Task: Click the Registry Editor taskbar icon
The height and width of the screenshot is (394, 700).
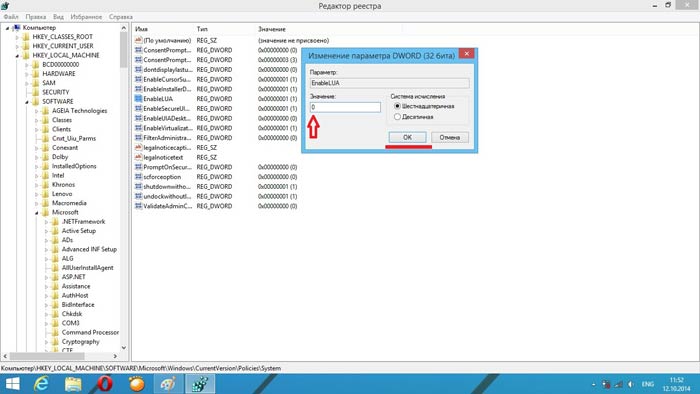Action: pos(200,384)
